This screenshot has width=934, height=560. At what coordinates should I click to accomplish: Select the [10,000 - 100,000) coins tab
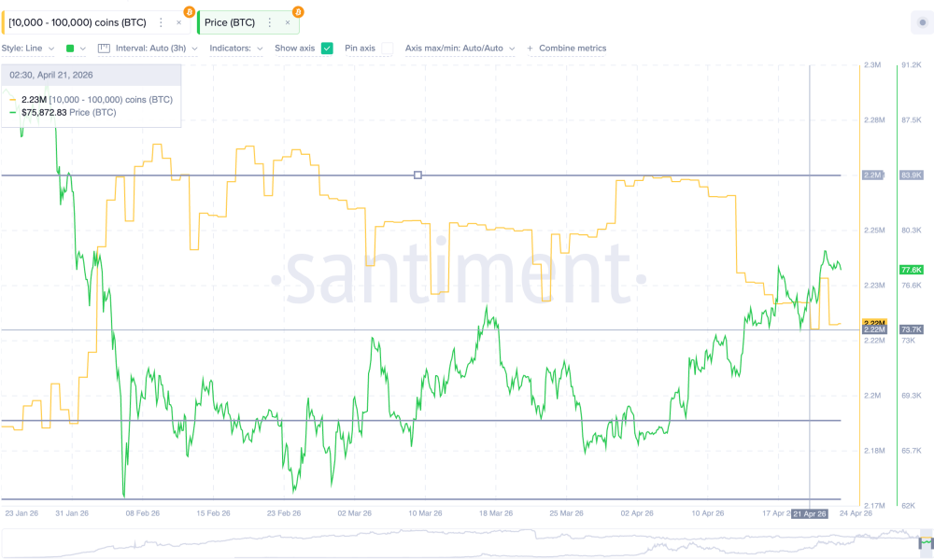click(77, 22)
